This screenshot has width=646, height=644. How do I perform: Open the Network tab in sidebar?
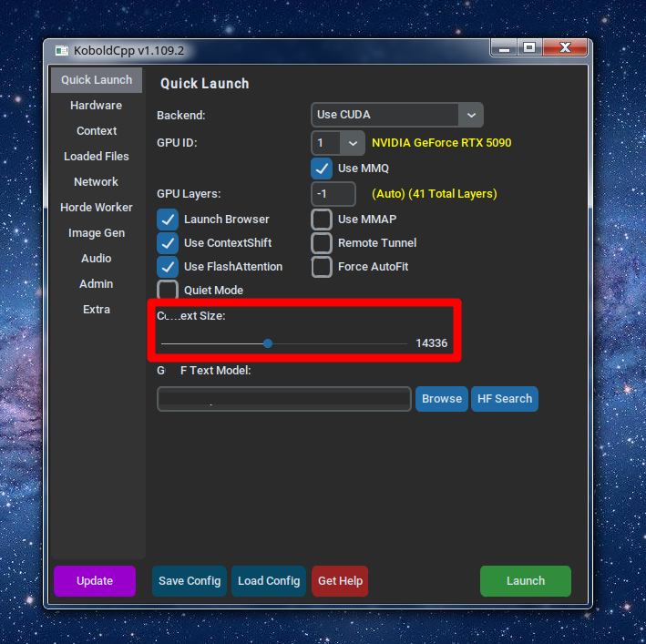click(x=96, y=182)
